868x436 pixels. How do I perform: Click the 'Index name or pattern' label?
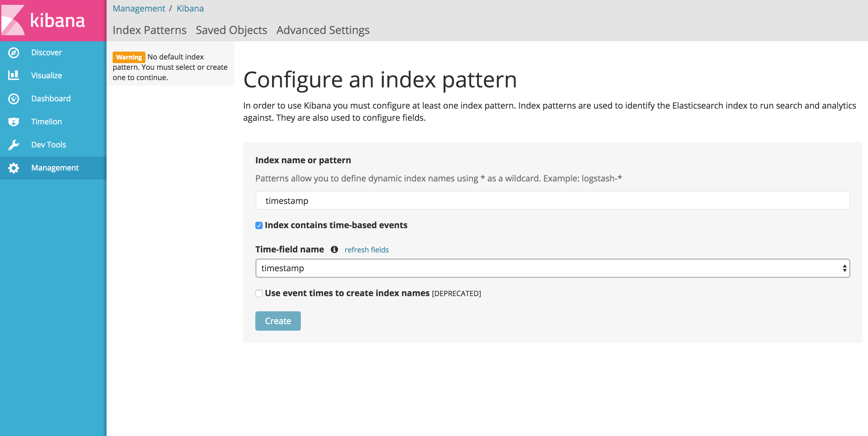(x=303, y=160)
